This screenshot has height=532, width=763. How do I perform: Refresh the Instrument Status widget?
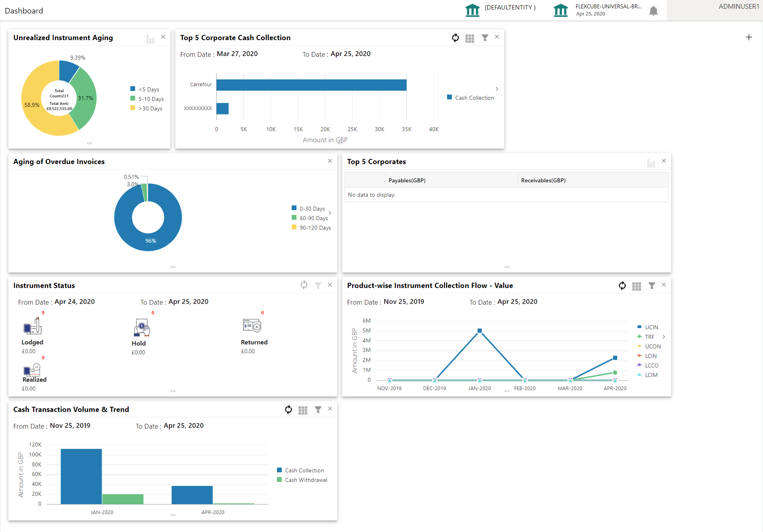304,285
